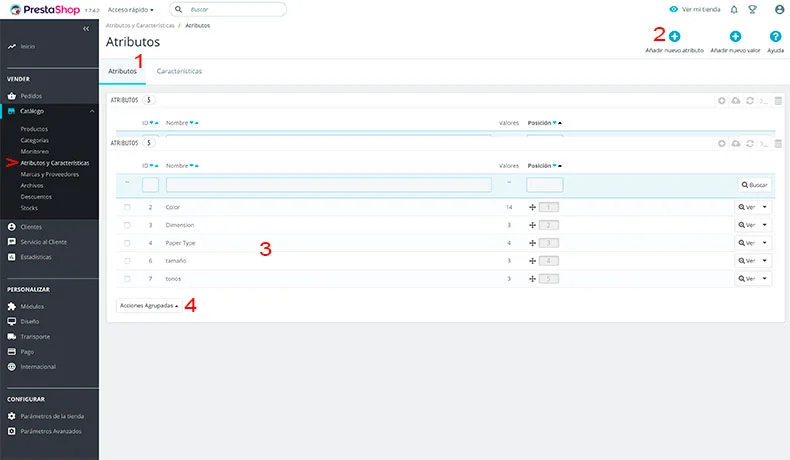Open Descuentos in the Catálogo submenu
Image resolution: width=790 pixels, height=460 pixels.
point(36,197)
